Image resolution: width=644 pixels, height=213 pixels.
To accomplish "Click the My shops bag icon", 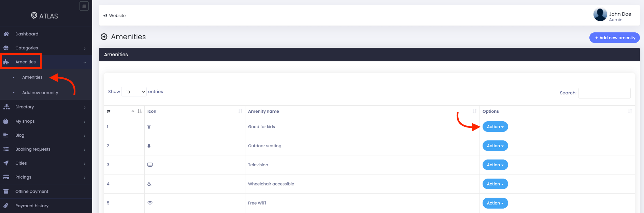I will 6,121.
